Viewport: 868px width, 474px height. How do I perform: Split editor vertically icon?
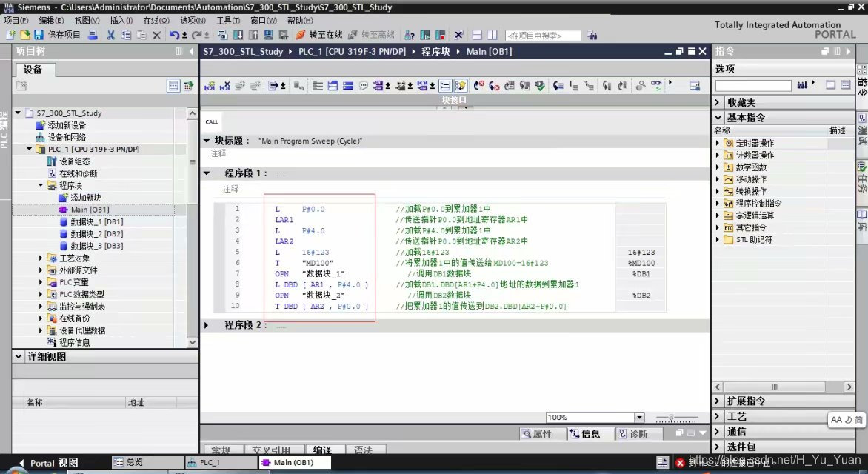point(492,35)
